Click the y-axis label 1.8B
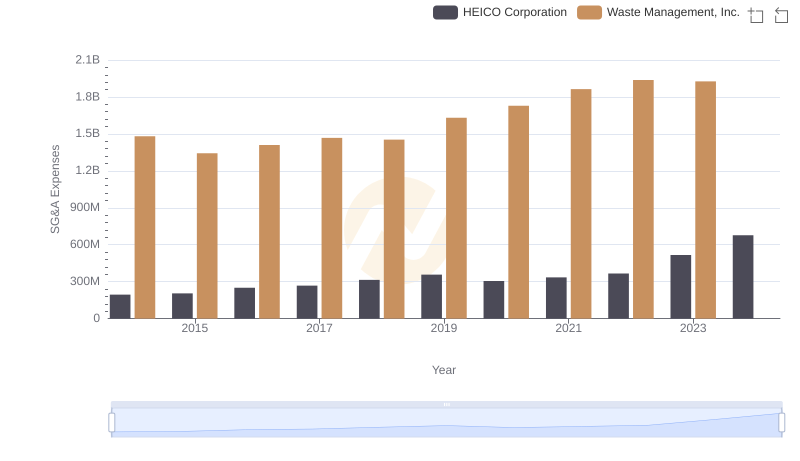The width and height of the screenshot is (800, 461). tap(87, 97)
